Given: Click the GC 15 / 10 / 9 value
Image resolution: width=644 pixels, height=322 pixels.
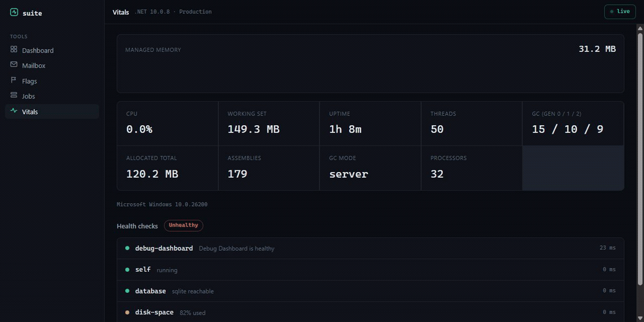Looking at the screenshot, I should (x=568, y=129).
